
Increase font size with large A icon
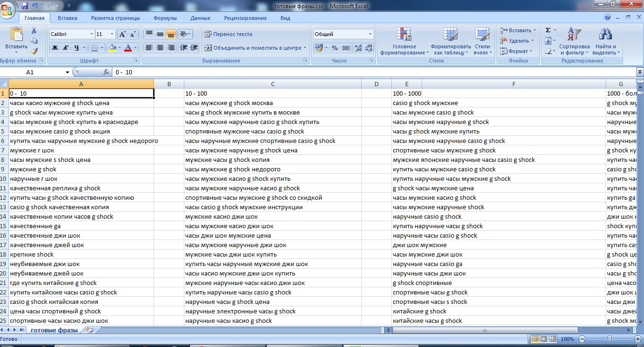click(x=122, y=34)
